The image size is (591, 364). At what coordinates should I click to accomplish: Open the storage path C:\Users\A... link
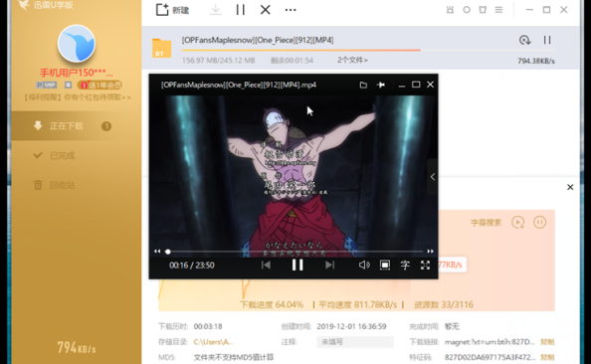click(x=213, y=342)
